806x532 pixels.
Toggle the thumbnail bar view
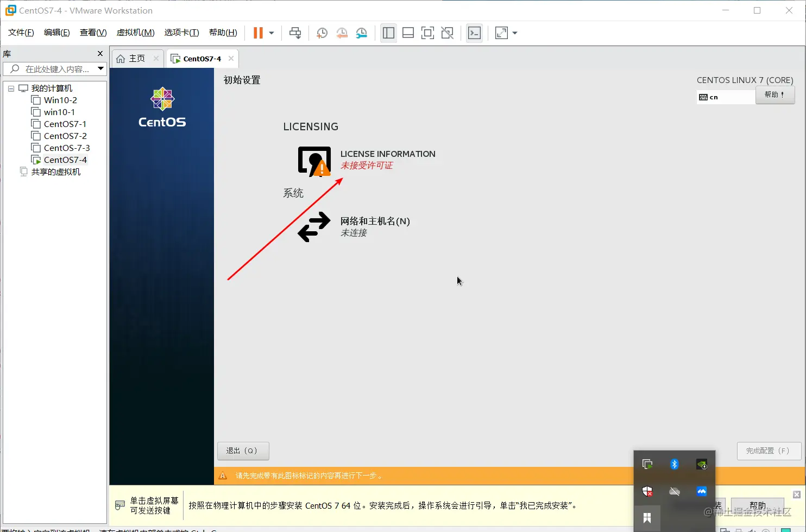point(408,33)
